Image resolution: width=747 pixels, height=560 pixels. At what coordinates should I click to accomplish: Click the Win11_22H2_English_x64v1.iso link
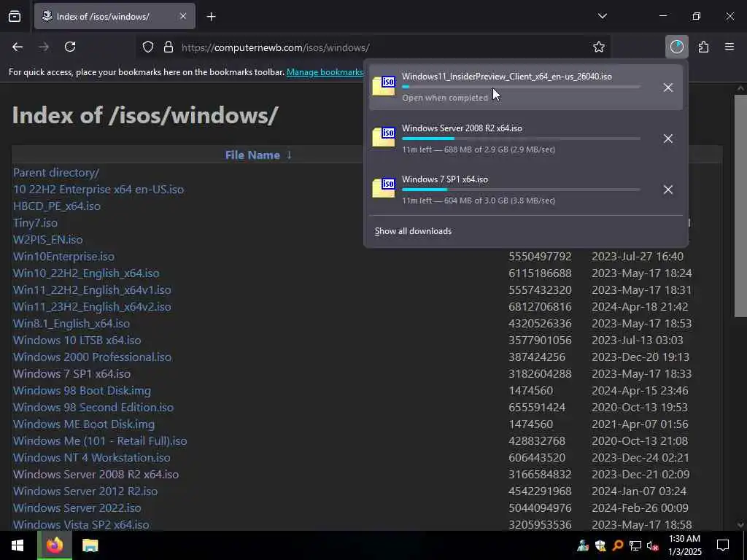click(92, 289)
